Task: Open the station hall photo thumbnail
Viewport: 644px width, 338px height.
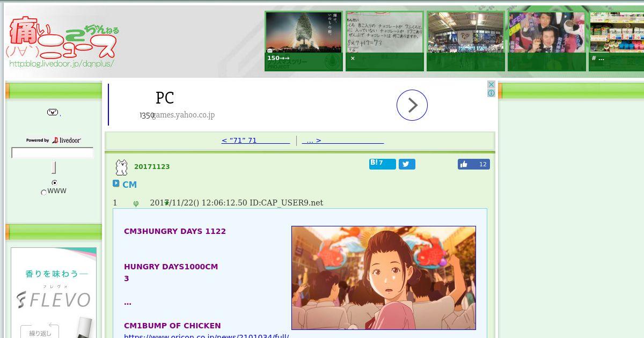Action: pyautogui.click(x=466, y=41)
